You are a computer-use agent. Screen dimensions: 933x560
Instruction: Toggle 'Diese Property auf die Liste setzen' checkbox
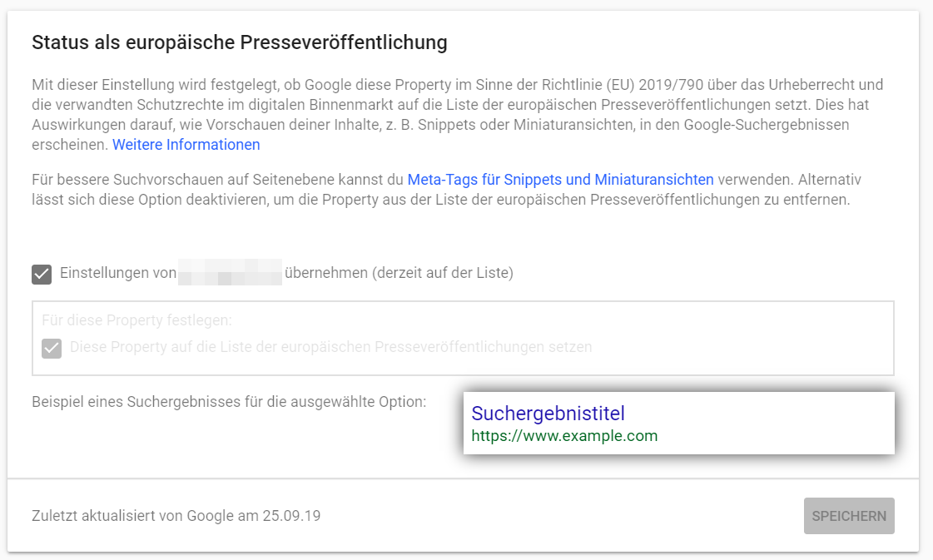(x=52, y=349)
